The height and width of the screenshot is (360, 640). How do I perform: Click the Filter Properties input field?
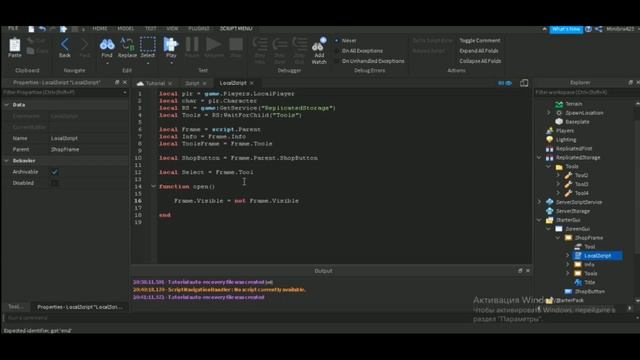pyautogui.click(x=63, y=93)
